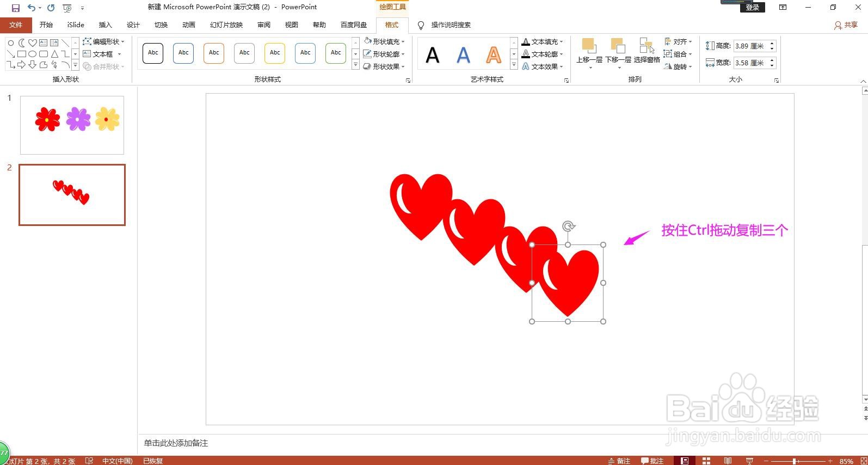Screen dimensions: 868x465
Task: Switch to Slide Sorter view
Action: [706, 461]
